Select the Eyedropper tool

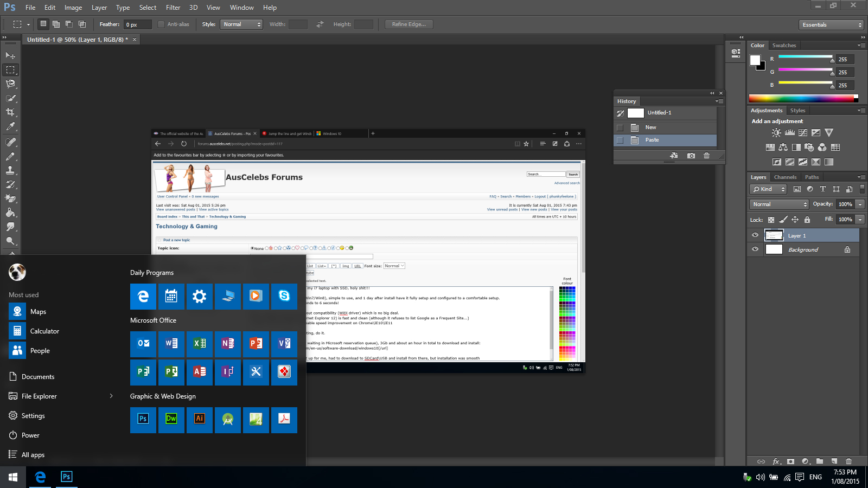coord(10,126)
